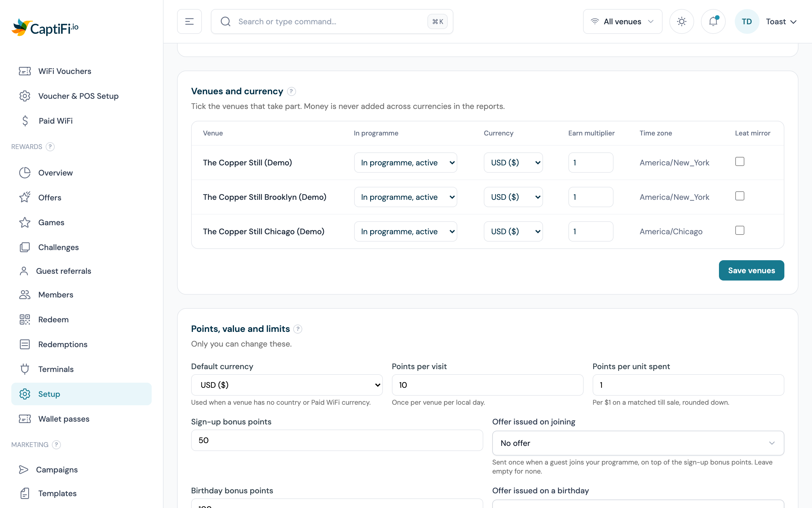812x508 pixels.
Task: Click the Members people icon
Action: (25, 295)
